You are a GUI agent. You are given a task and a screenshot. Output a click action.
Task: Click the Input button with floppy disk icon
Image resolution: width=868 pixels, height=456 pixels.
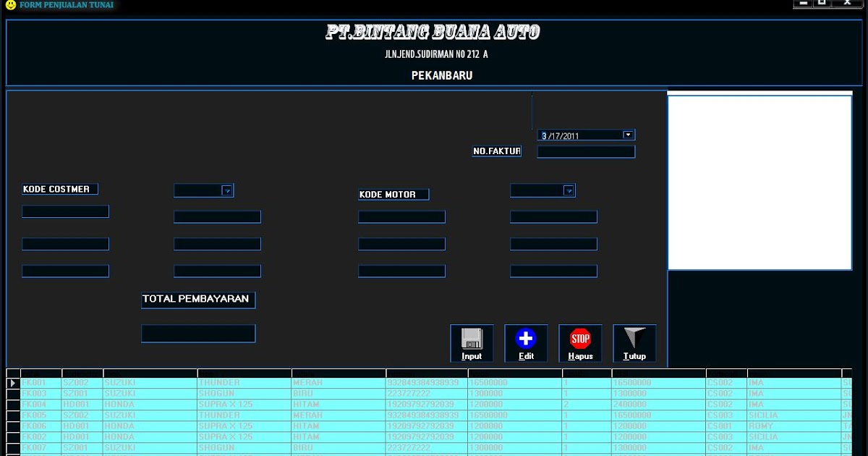click(x=472, y=343)
